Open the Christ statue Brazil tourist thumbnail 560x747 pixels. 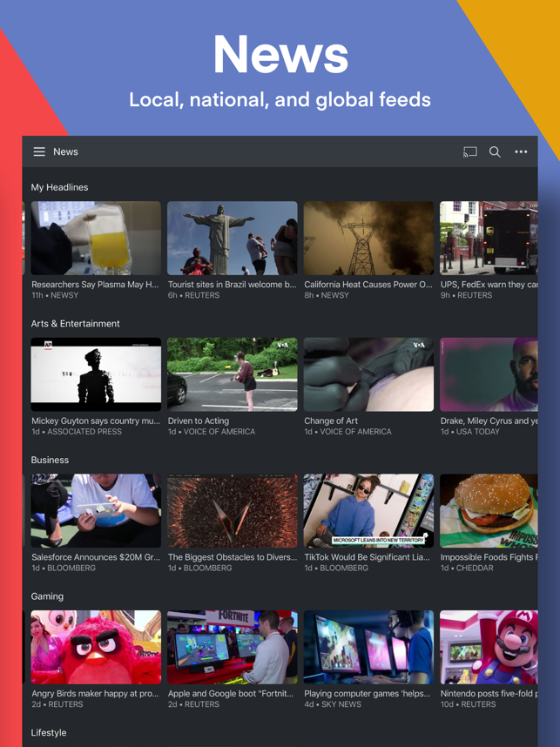[233, 238]
